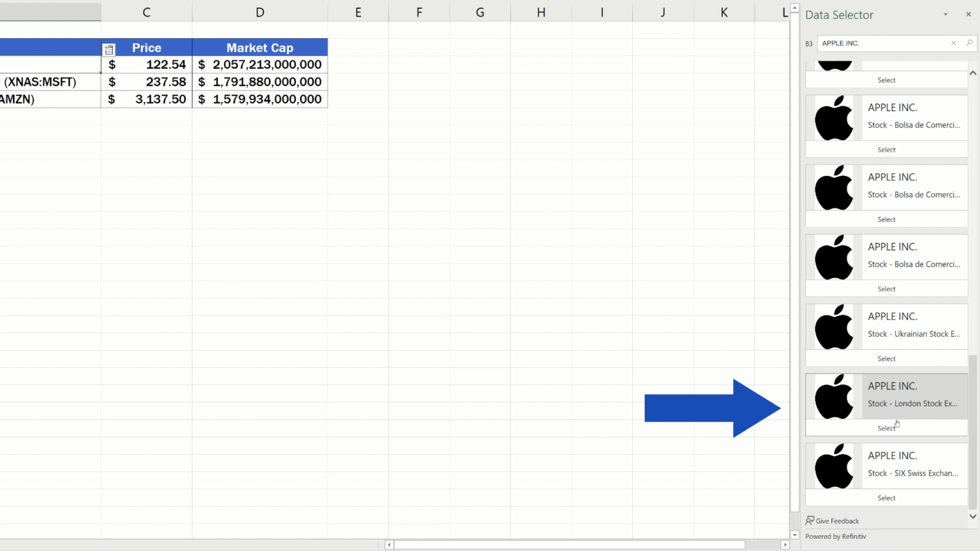Close the Data Selector pane

click(969, 14)
